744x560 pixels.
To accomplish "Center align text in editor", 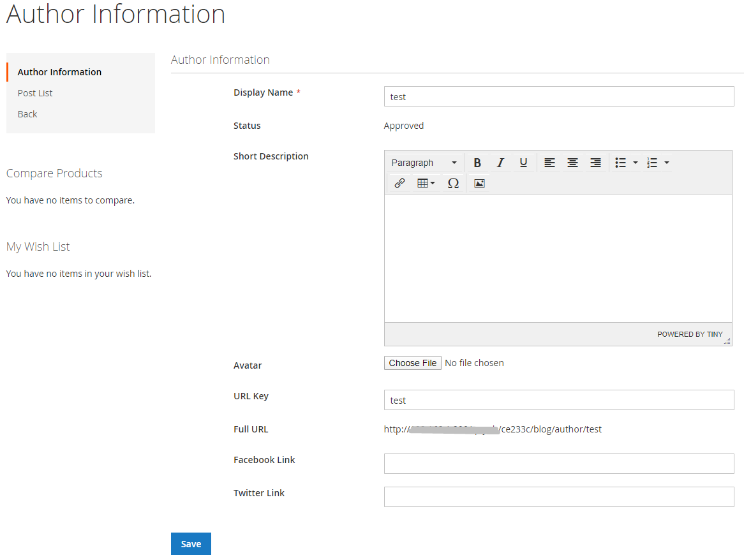I will [572, 163].
